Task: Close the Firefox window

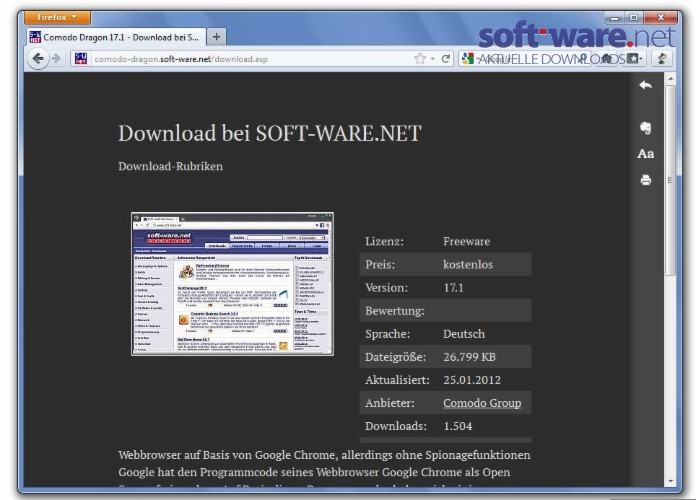Action: click(x=661, y=18)
